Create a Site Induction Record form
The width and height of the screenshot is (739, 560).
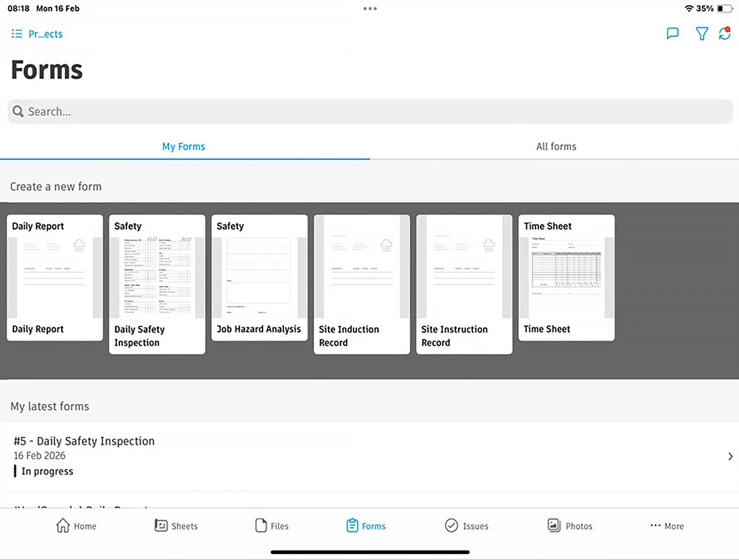coord(362,285)
